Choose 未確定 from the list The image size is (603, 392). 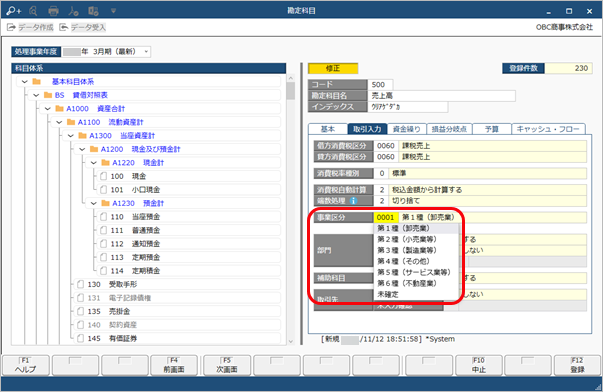pyautogui.click(x=416, y=294)
